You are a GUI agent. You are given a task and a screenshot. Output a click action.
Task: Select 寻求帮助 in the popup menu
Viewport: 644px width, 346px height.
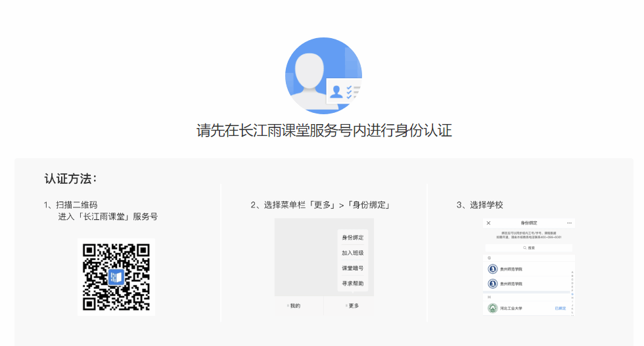352,283
